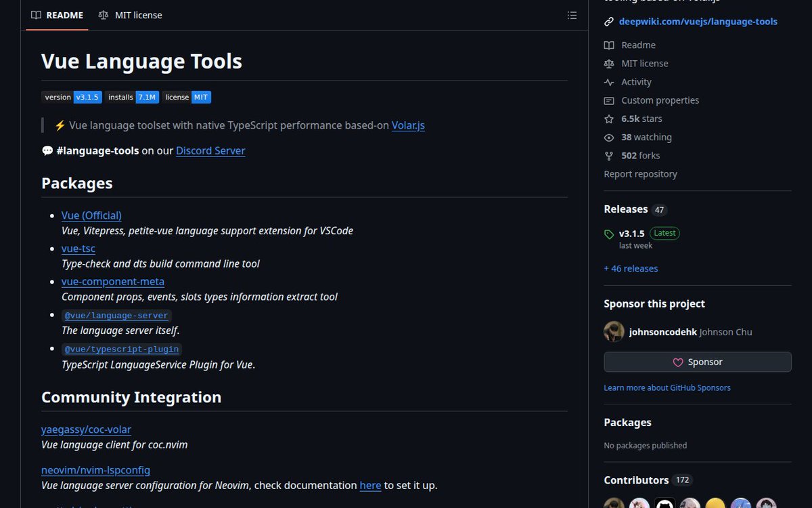Open the Discord Server link

tap(210, 150)
